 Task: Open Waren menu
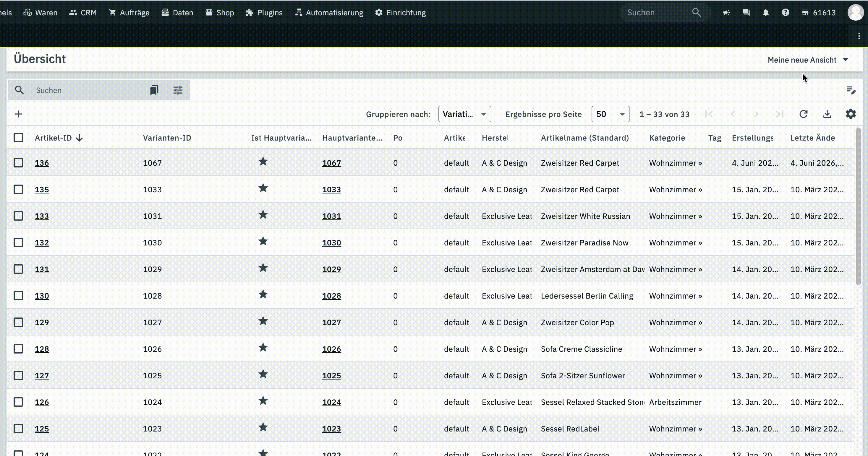point(41,12)
